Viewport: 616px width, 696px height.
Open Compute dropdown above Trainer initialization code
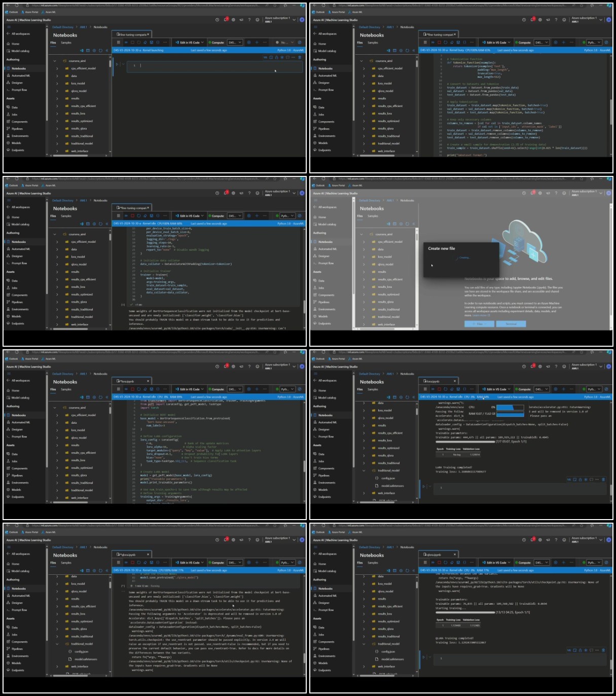click(235, 216)
